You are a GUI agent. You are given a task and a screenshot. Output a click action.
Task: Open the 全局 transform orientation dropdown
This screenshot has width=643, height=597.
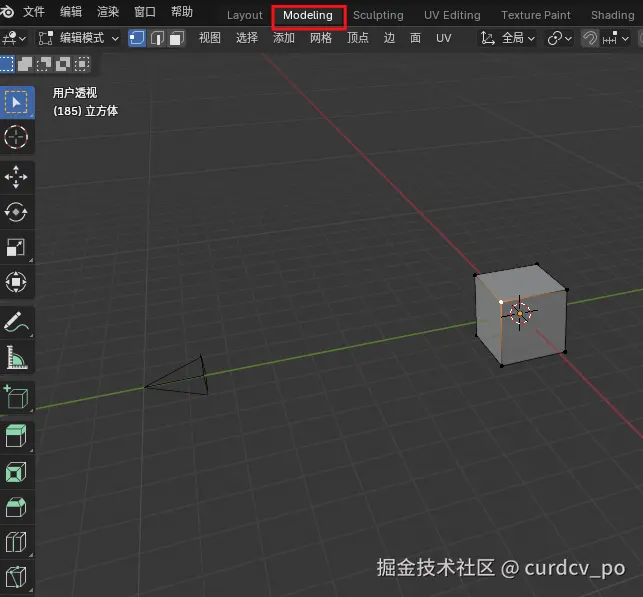pyautogui.click(x=508, y=39)
